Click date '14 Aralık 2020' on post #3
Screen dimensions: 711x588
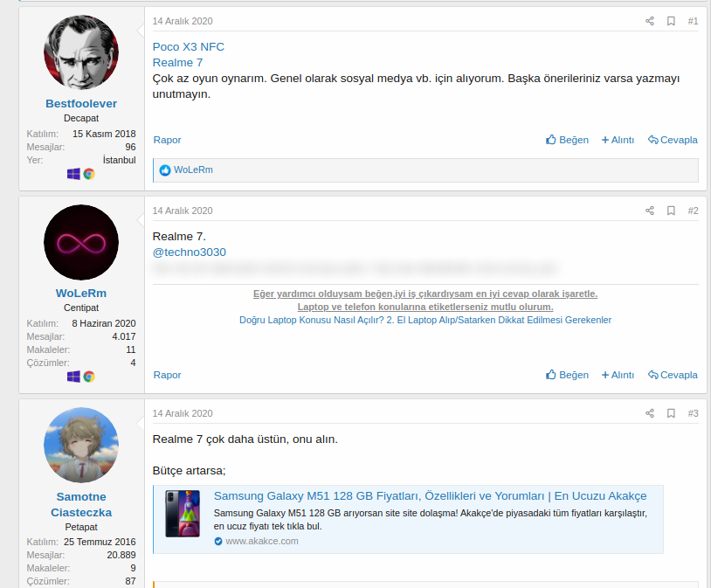(183, 413)
